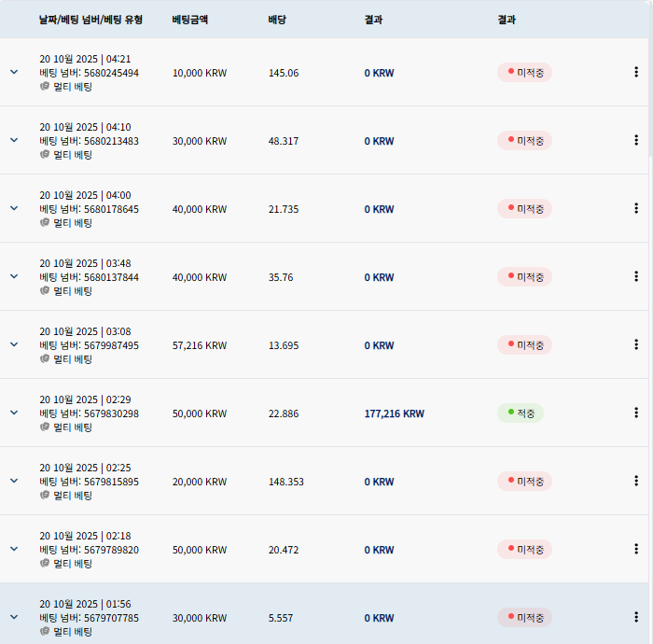Open three-dot menu for bet 5679707785
The image size is (653, 644).
coord(636,617)
